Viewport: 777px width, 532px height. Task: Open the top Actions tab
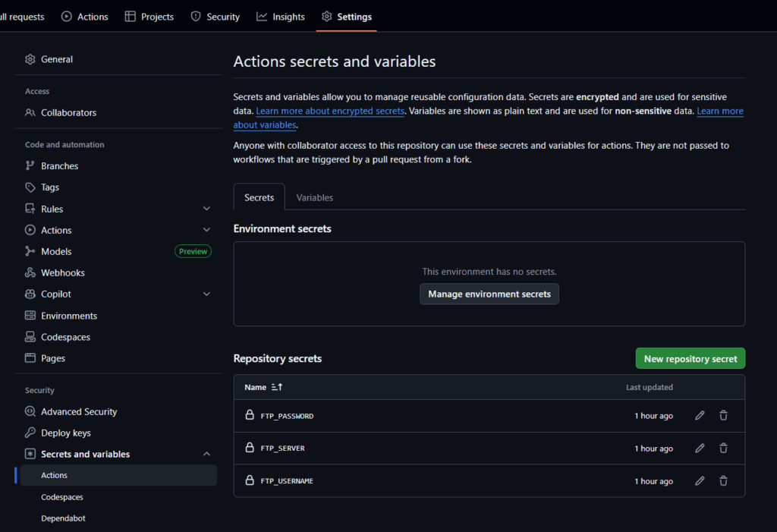(85, 17)
